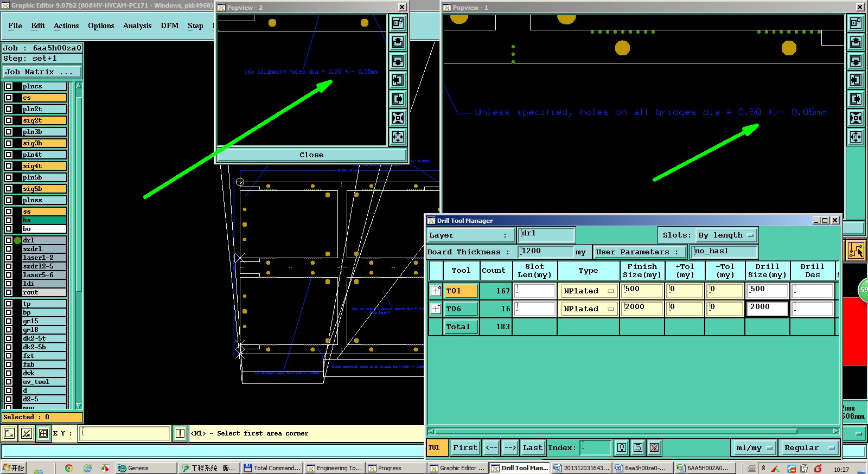Click the diagonal arrow icon left of X Y

pyautogui.click(x=9, y=433)
